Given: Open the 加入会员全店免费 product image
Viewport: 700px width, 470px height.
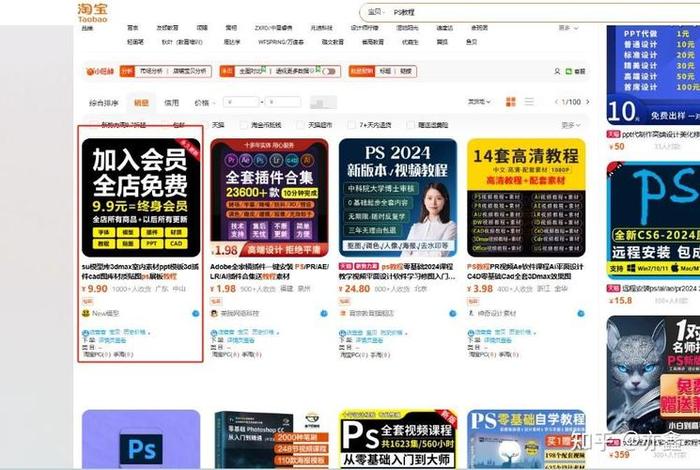Looking at the screenshot, I should [141, 197].
